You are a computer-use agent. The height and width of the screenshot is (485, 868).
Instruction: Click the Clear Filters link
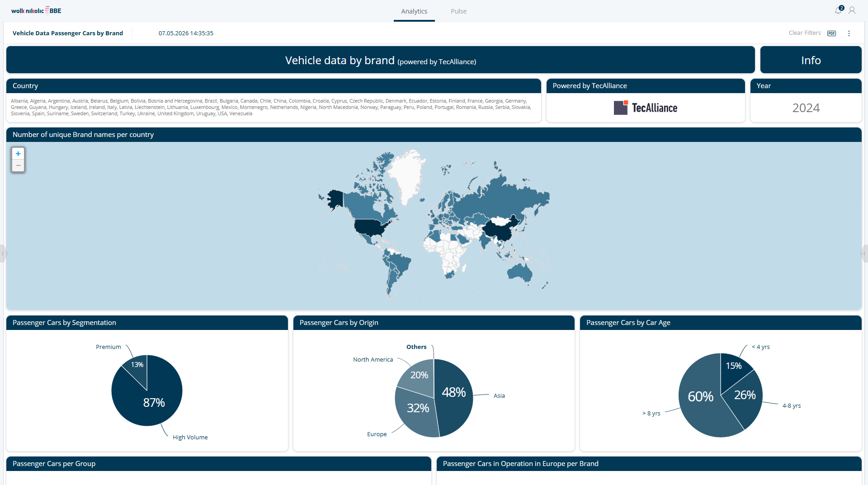click(x=805, y=33)
